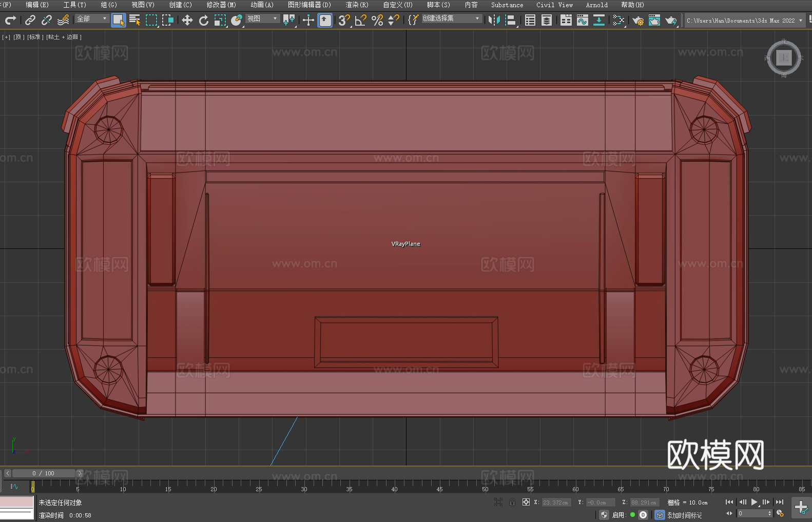812x522 pixels.
Task: Open Mini Curve Editor toggle icon
Action: click(14, 486)
